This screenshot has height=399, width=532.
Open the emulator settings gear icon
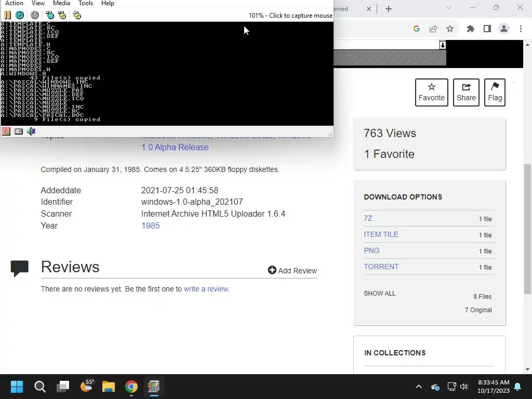tap(77, 15)
